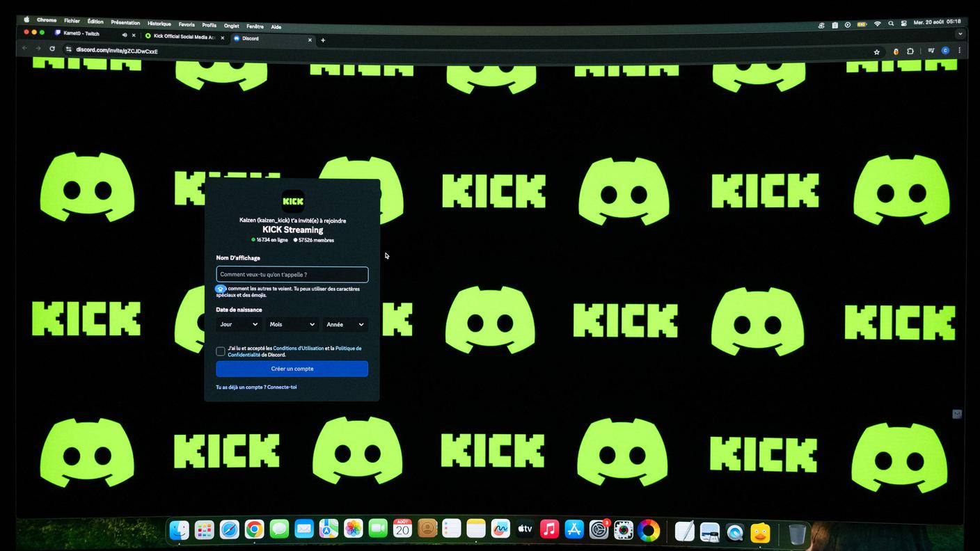The height and width of the screenshot is (551, 980).
Task: Accept Discord terms checkbox
Action: click(221, 351)
